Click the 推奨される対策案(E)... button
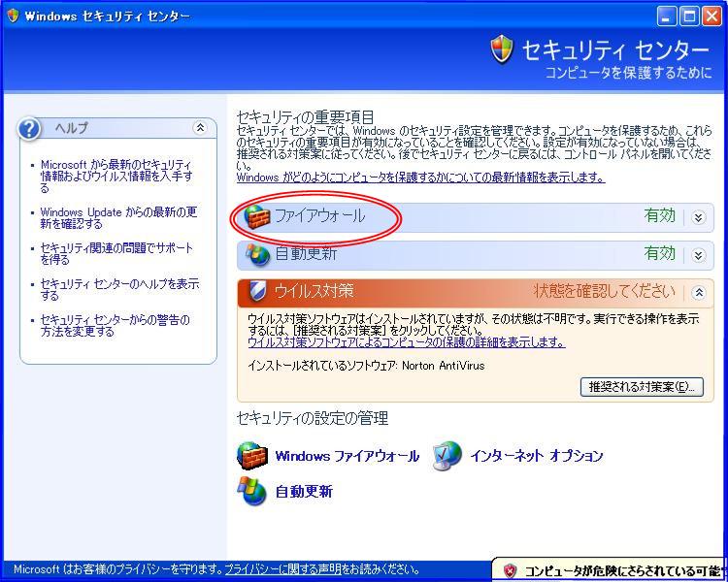The image size is (728, 582). click(642, 387)
